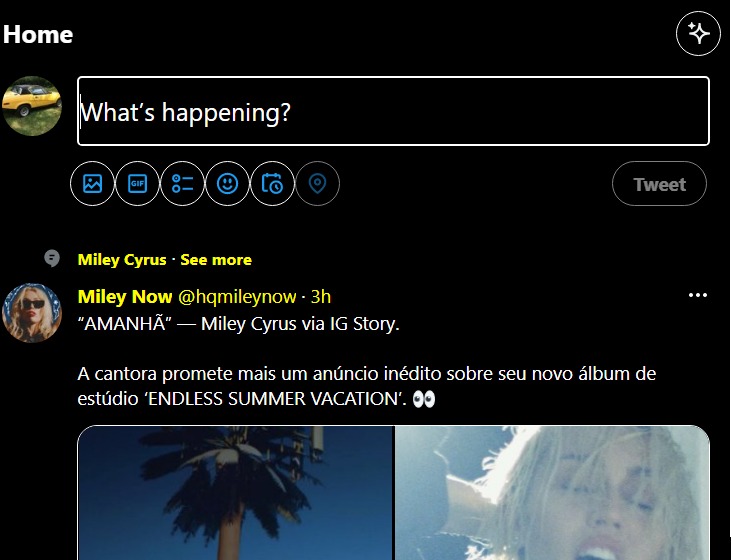Viewport: 731px width, 560px height.
Task: Open the Miley Now account name
Action: pos(125,297)
